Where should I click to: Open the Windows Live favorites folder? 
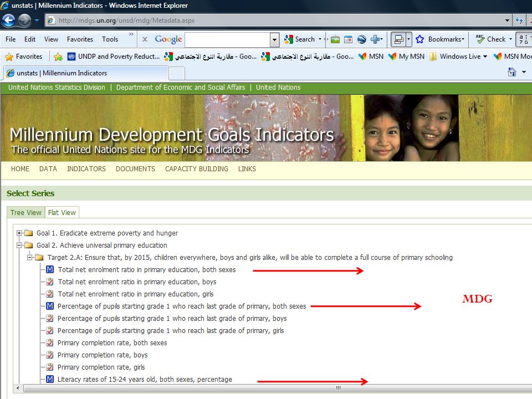pos(458,57)
